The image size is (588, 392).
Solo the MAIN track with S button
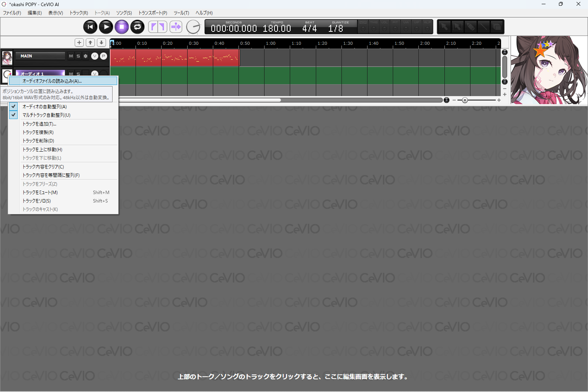78,56
